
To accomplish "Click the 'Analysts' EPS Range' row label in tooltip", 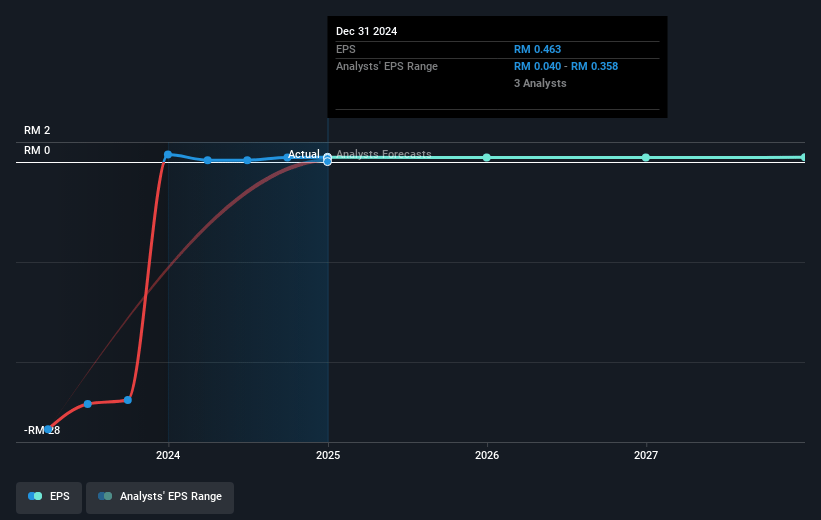I will [386, 67].
